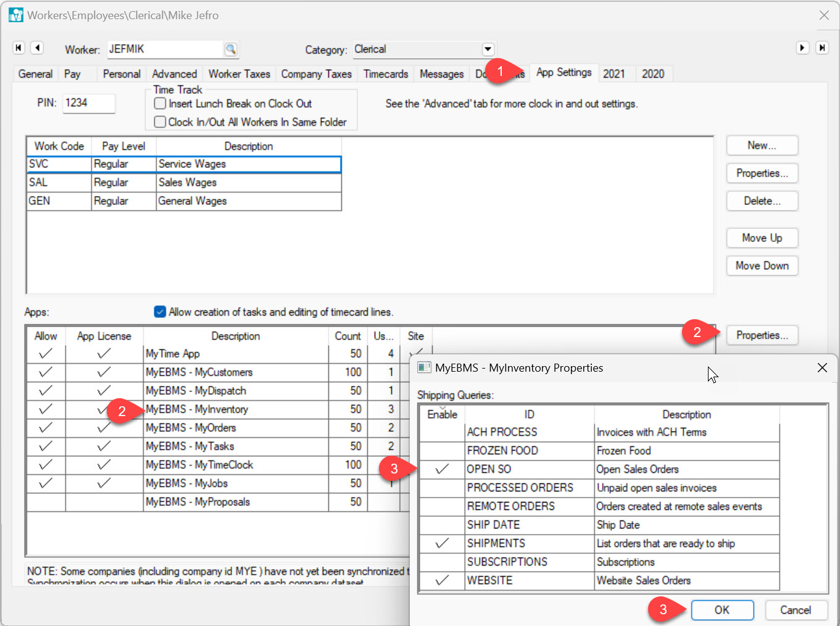Toggle Clock In/Out All Workers In Same Folder
The image size is (840, 626).
coord(160,122)
